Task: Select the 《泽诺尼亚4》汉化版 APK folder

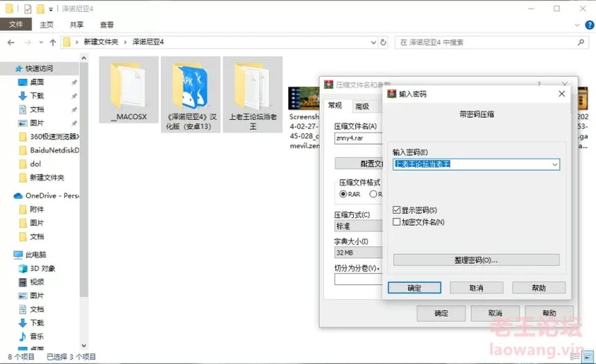Action: pyautogui.click(x=191, y=94)
